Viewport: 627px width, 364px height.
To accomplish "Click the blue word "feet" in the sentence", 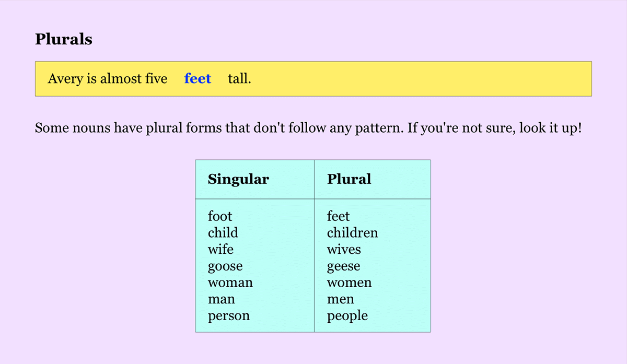I will [198, 79].
